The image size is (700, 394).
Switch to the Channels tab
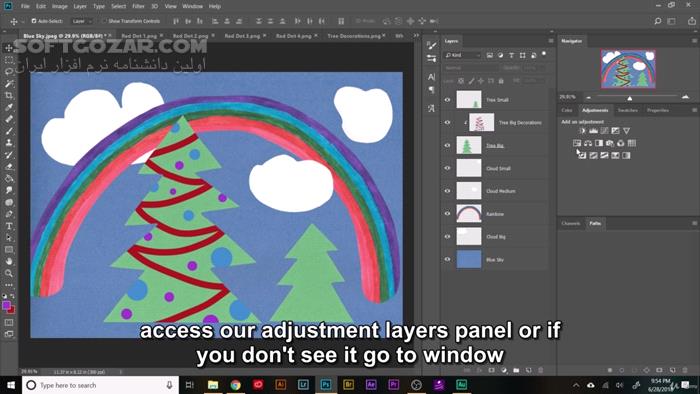[571, 223]
